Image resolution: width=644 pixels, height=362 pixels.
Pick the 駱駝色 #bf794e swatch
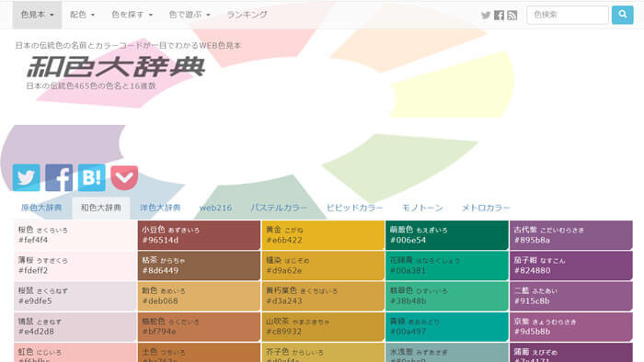(200, 327)
